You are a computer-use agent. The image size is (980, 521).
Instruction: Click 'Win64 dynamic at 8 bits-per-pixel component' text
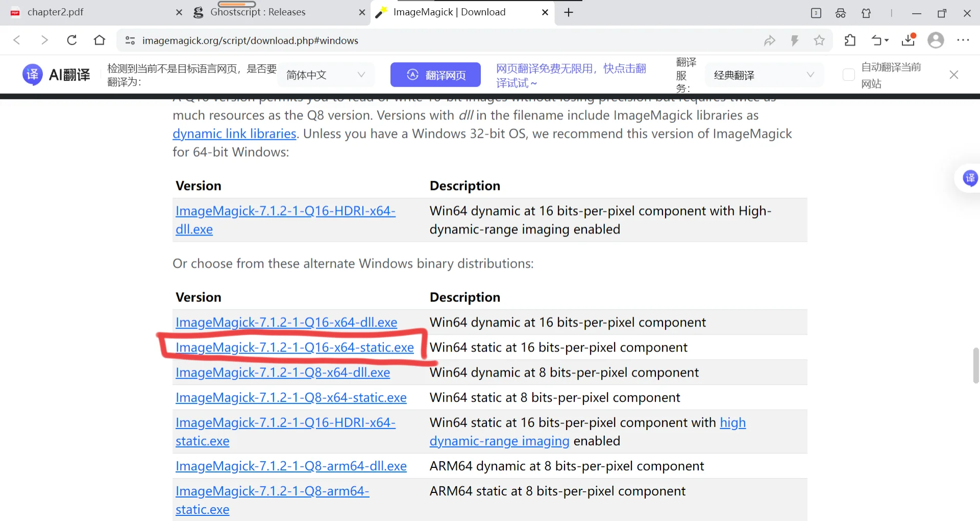tap(564, 372)
